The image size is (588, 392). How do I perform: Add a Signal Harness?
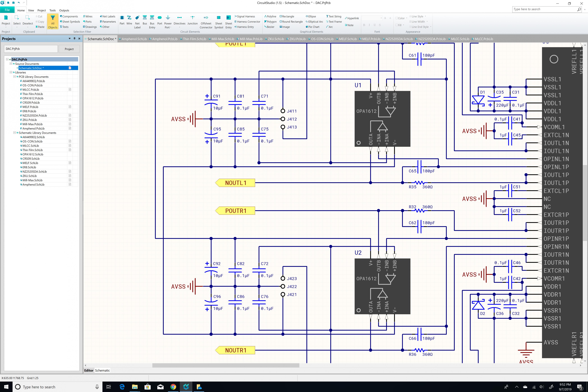pyautogui.click(x=245, y=17)
